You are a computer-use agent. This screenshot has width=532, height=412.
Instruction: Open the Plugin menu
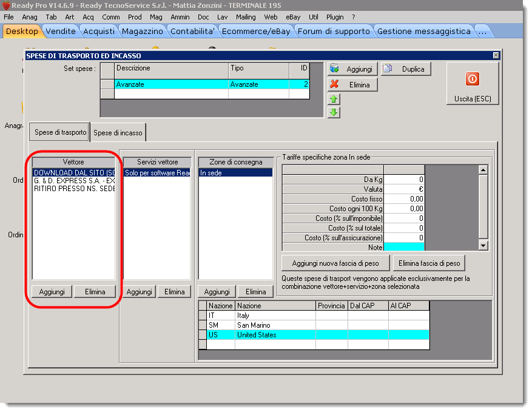(x=335, y=17)
